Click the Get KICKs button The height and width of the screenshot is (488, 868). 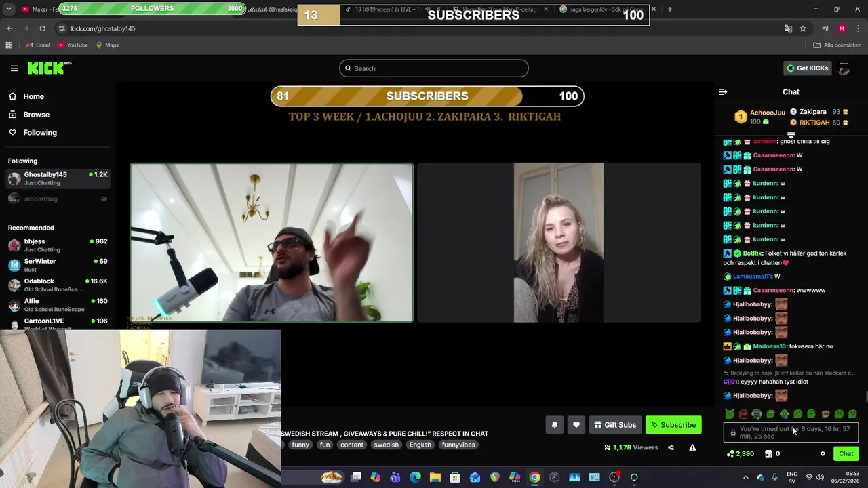click(807, 68)
